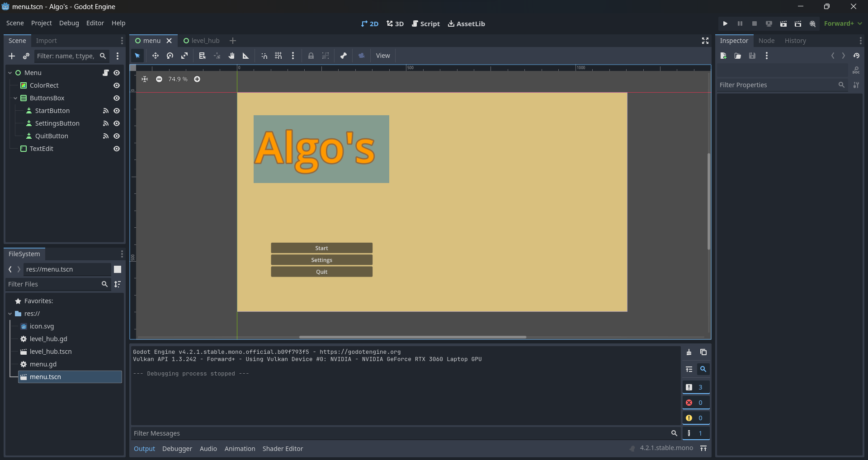Toggle smart snapping in viewport toolbar
Screen dimensions: 868x460
pyautogui.click(x=264, y=56)
